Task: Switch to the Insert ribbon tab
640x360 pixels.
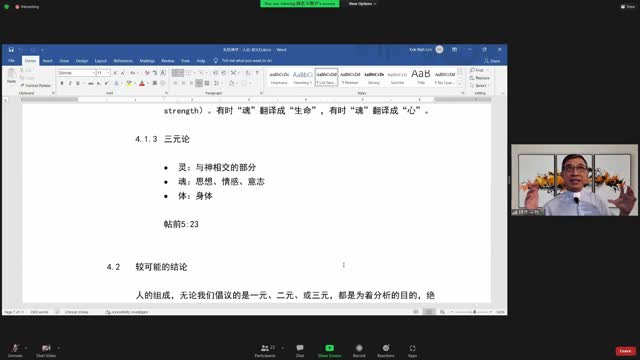Action: point(47,61)
